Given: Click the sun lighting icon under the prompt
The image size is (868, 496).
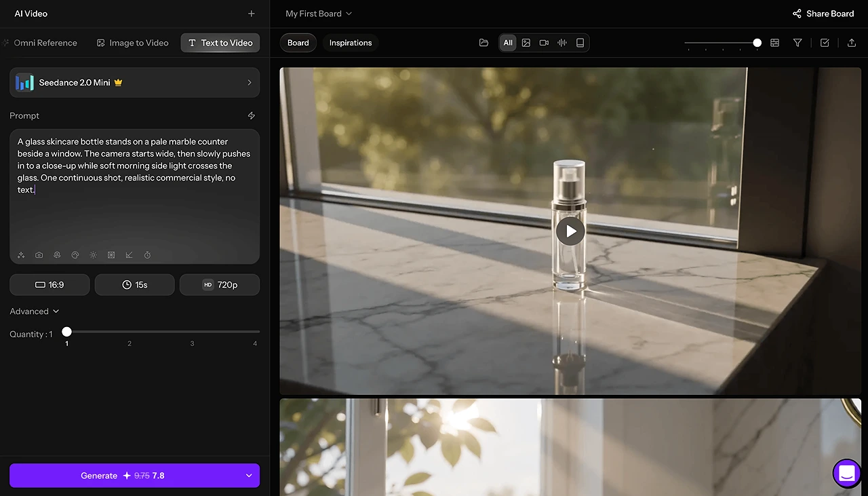Looking at the screenshot, I should click(x=93, y=255).
